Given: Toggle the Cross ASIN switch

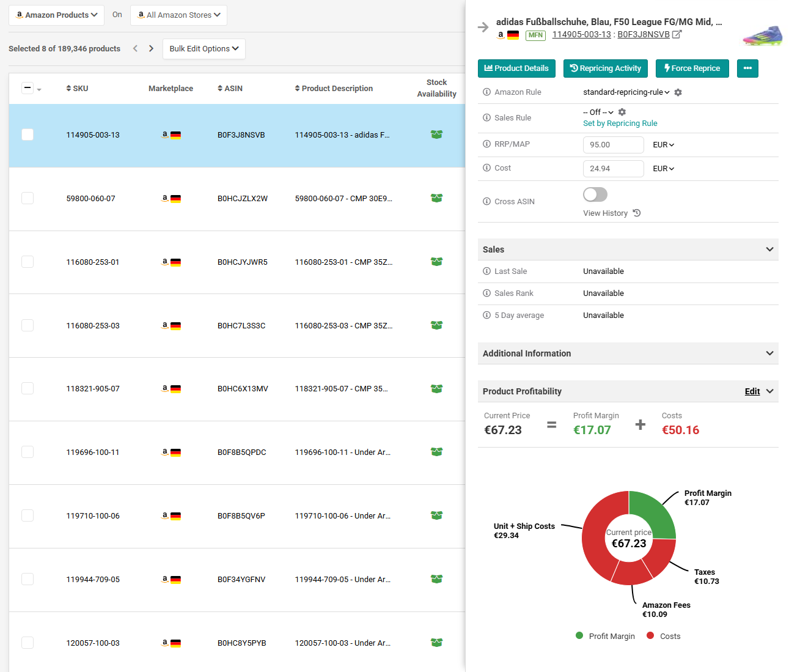Looking at the screenshot, I should point(595,194).
